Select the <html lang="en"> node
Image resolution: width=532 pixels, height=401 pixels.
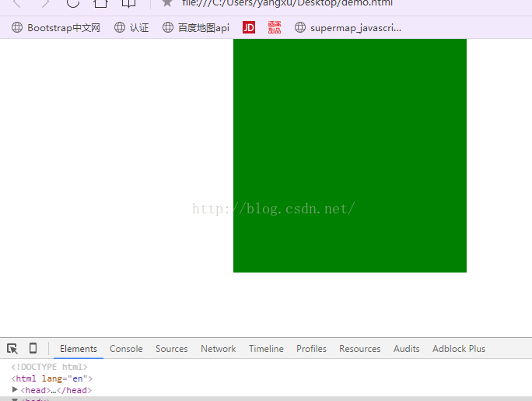(52, 378)
